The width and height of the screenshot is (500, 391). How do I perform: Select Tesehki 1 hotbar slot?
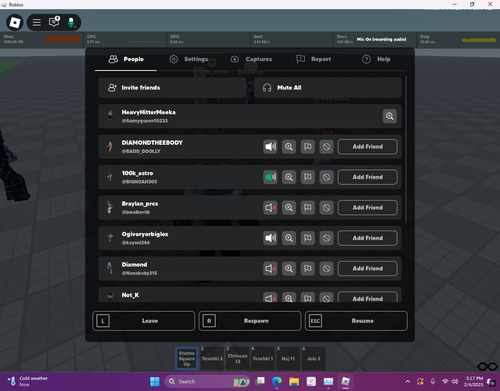click(263, 359)
